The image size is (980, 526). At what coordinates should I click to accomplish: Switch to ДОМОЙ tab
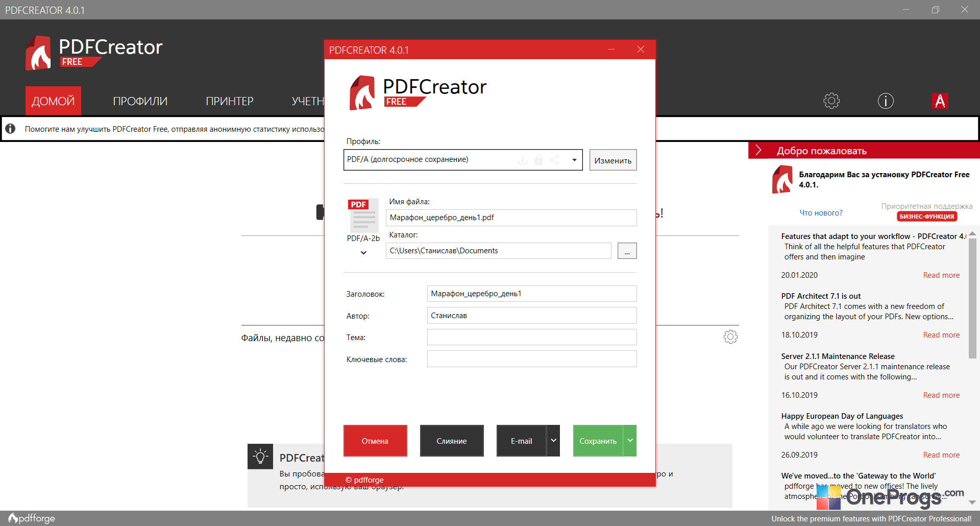pos(53,101)
